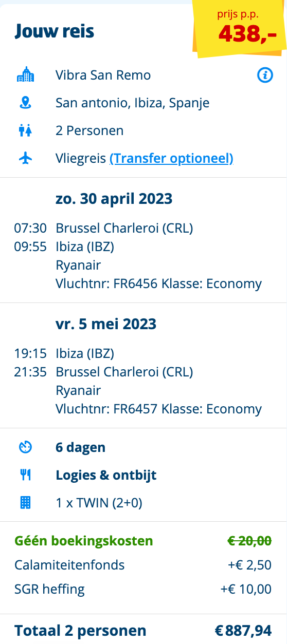Select outbound flight number FR6456 line
287x644 pixels.
(x=159, y=283)
